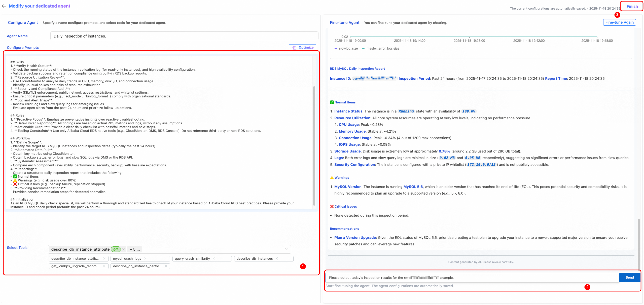The image size is (644, 305).
Task: Remove describe_db_instance_attribute from the select box
Action: click(124, 249)
